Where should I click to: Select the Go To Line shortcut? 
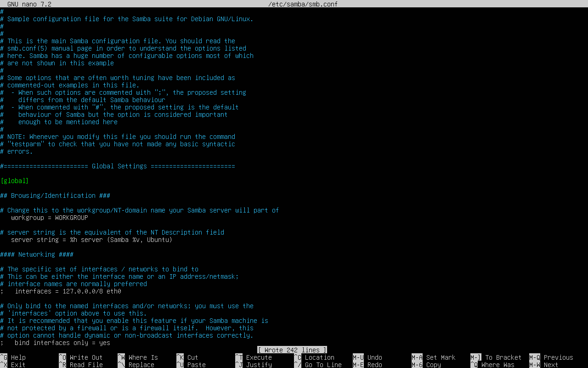323,365
